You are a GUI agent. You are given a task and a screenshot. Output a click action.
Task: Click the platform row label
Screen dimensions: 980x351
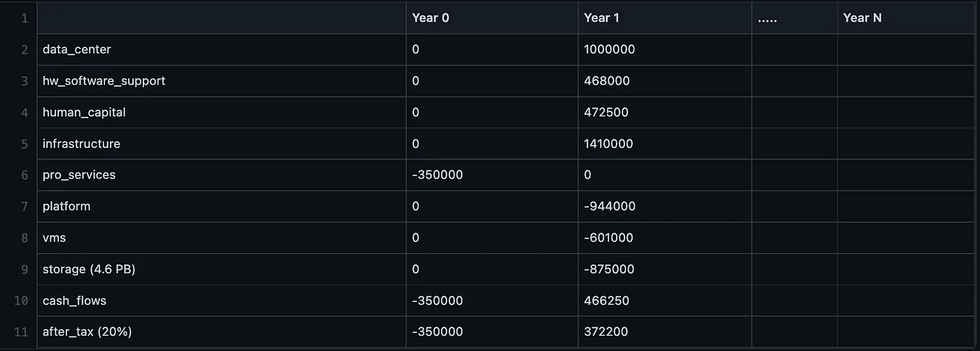(66, 207)
